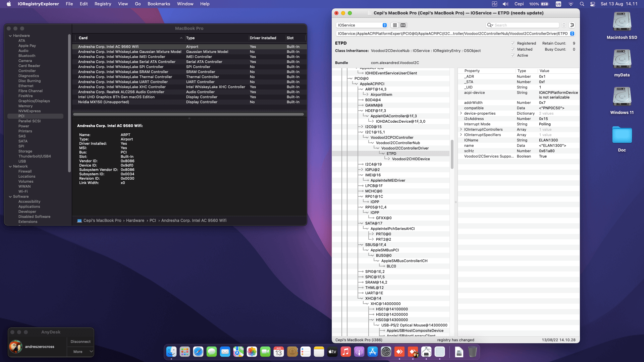644x362 pixels.
Task: Open the Bookmarks menu
Action: point(159,4)
